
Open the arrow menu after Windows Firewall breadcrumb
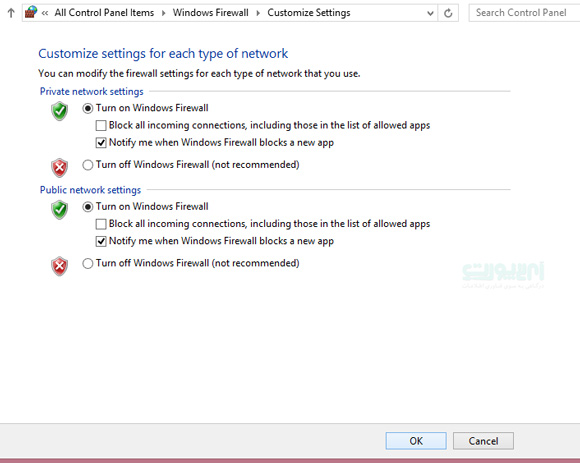point(258,13)
